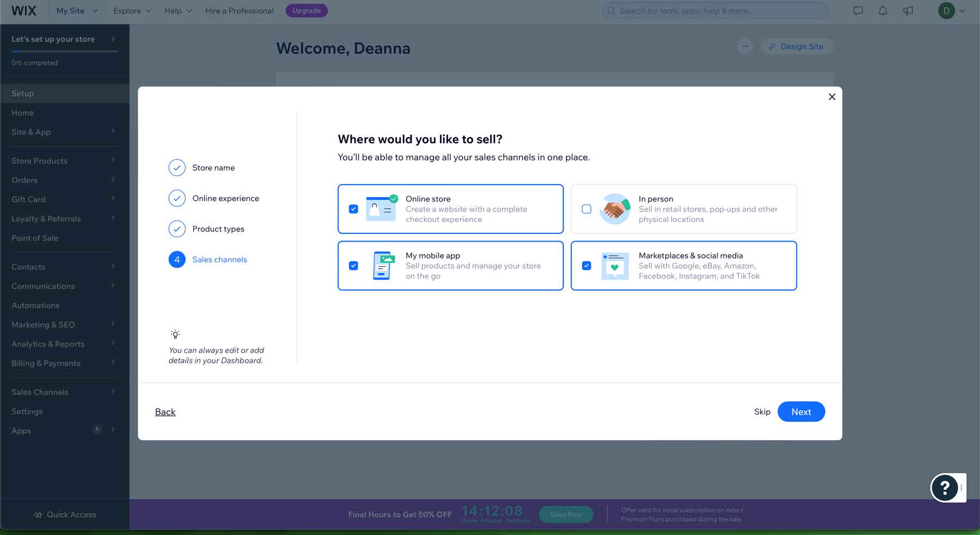
Task: Open the Help menu
Action: pyautogui.click(x=177, y=10)
